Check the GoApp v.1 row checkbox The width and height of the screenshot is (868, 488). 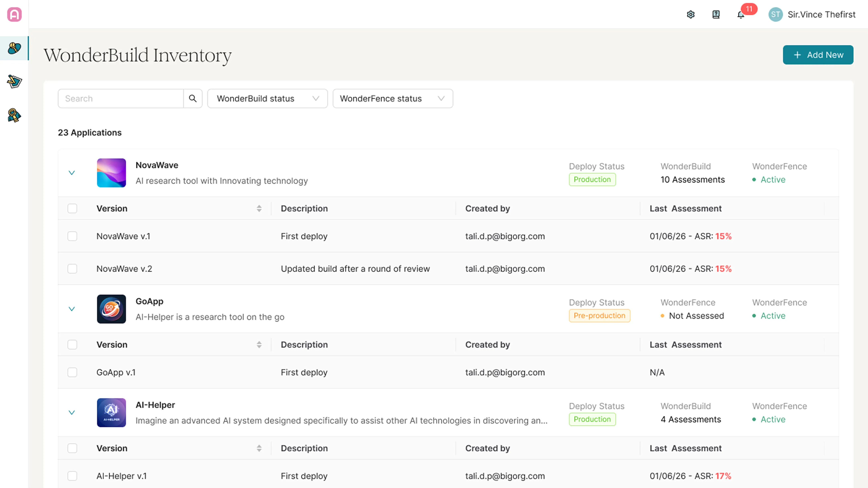[x=72, y=372]
